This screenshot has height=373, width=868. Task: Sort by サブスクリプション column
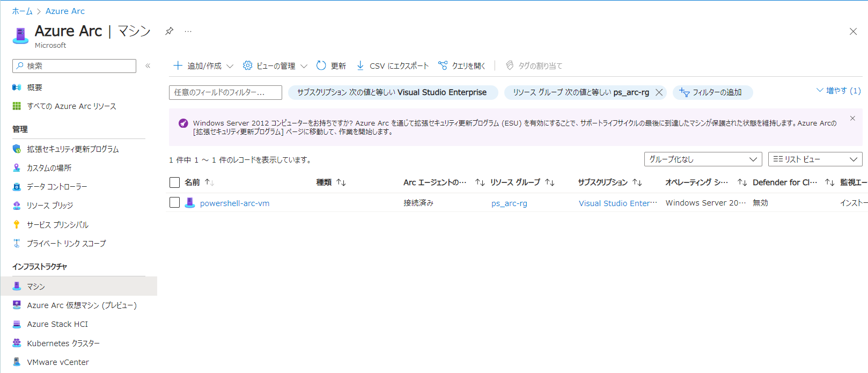(x=610, y=182)
